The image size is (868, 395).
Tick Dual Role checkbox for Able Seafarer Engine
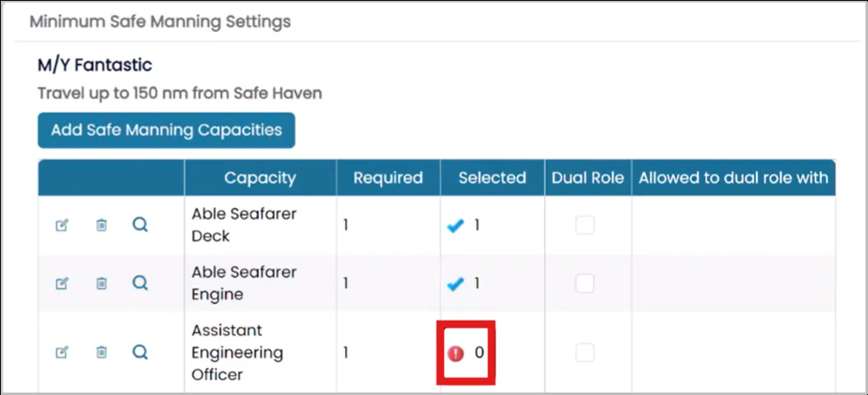[x=584, y=283]
